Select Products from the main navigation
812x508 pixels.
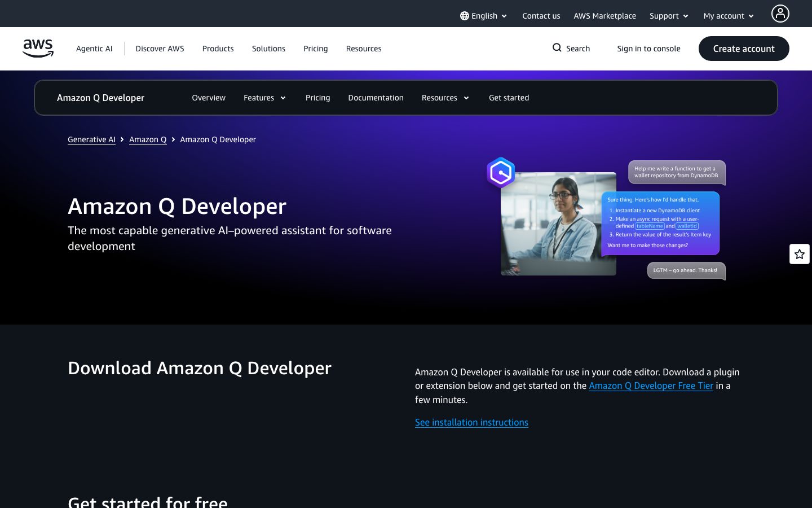(x=218, y=49)
